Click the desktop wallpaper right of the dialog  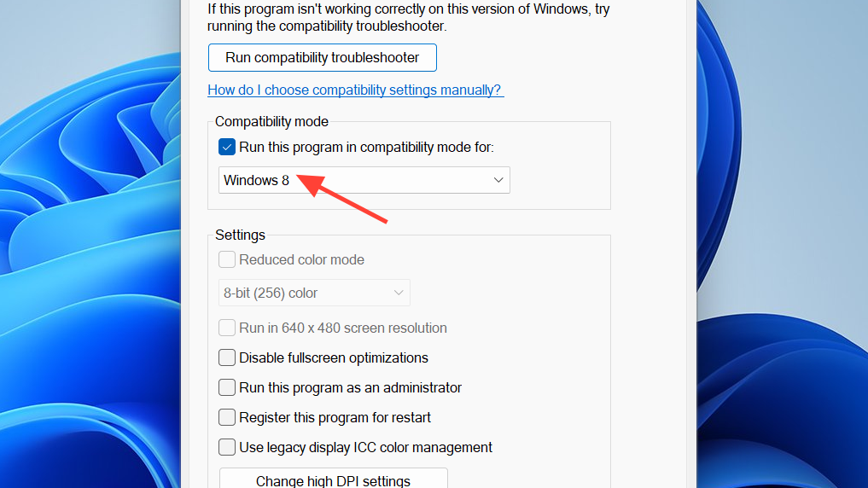coord(782,244)
